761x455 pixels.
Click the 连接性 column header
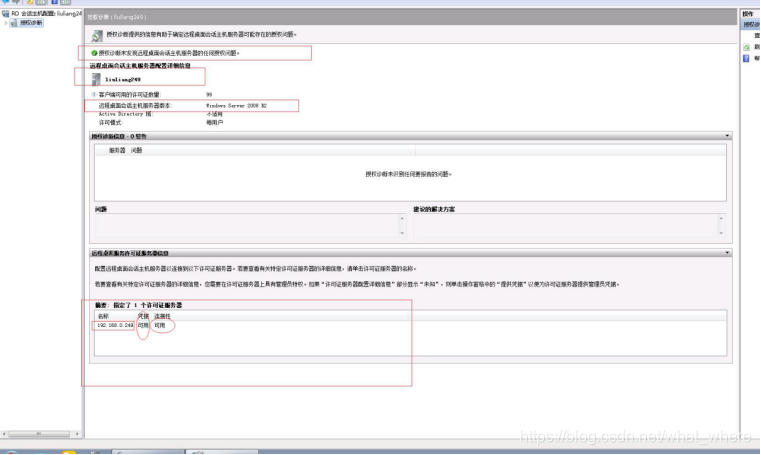[163, 316]
